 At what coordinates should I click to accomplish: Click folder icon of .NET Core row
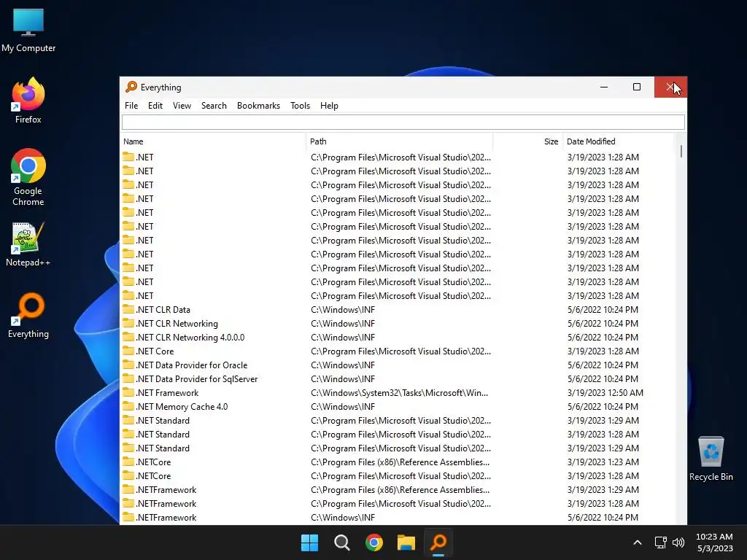pos(128,351)
